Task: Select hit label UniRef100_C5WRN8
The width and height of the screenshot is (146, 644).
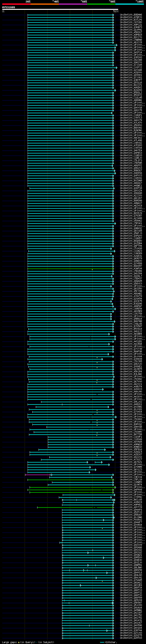Action: tap(131, 40)
